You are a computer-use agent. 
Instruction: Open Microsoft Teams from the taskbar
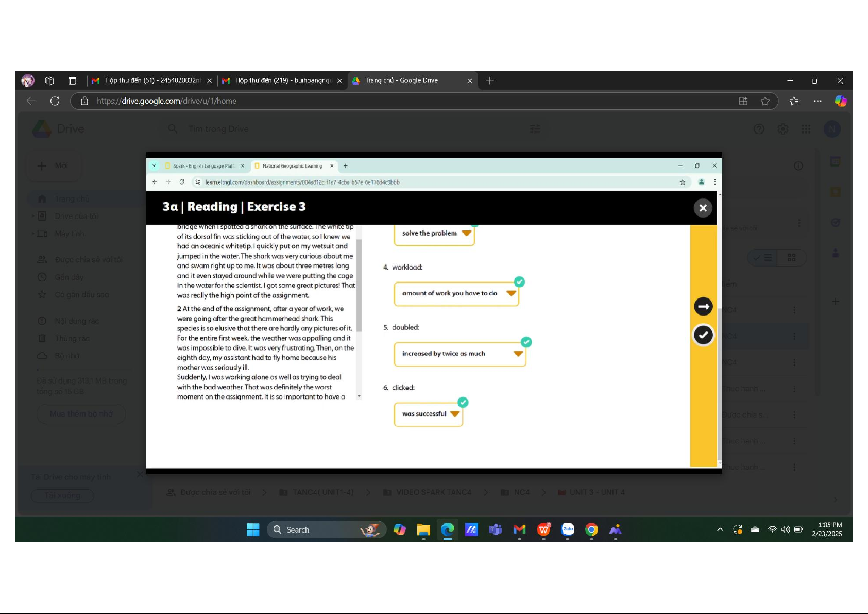coord(495,529)
